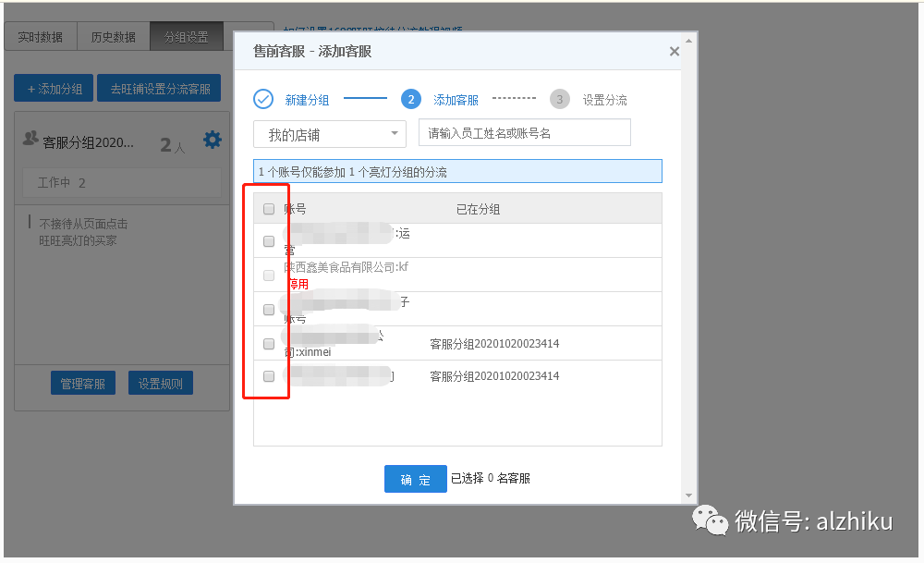Check the account row ending with :运营
The width and height of the screenshot is (924, 563).
(x=269, y=241)
